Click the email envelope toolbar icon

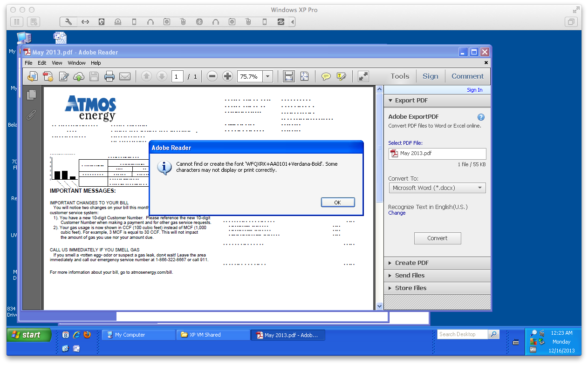[x=124, y=76]
